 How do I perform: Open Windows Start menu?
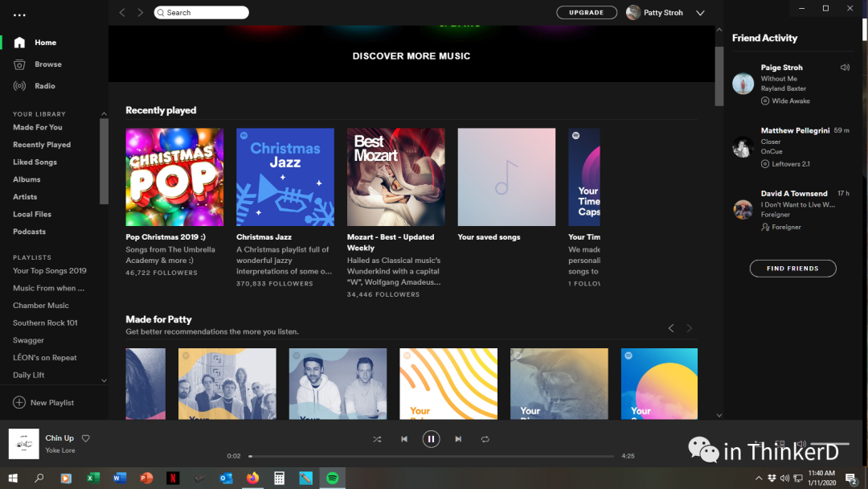click(x=13, y=478)
